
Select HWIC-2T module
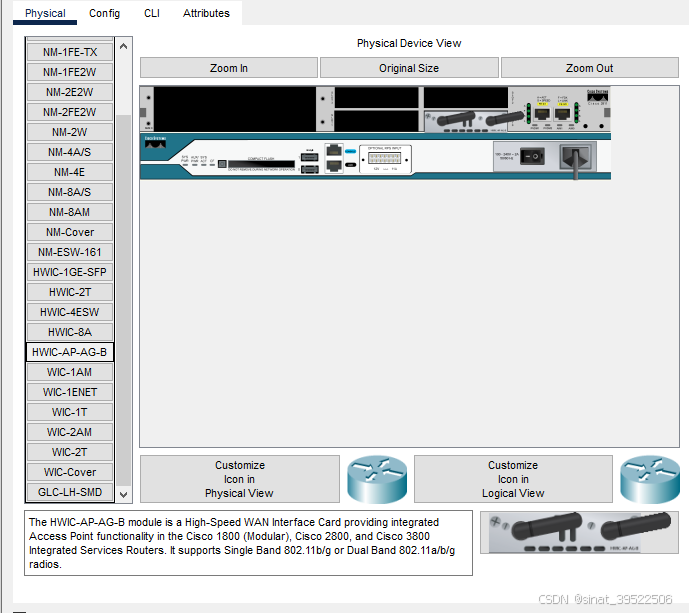click(70, 292)
